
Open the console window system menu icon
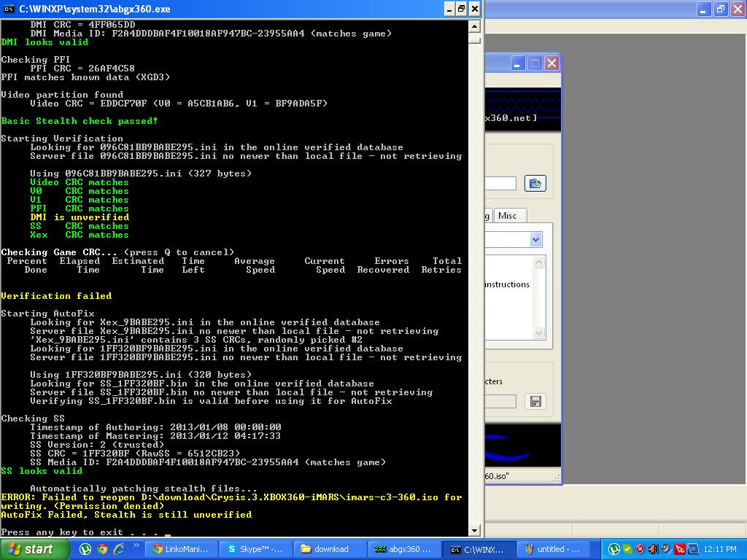coord(9,9)
